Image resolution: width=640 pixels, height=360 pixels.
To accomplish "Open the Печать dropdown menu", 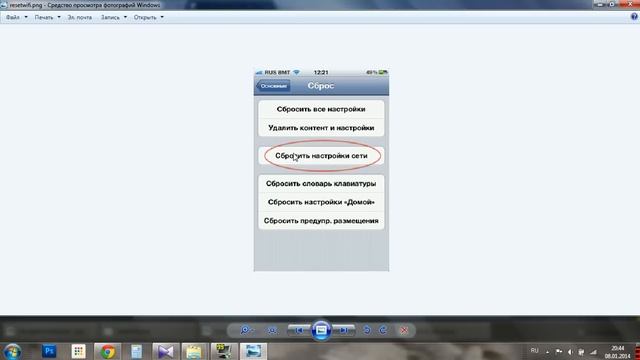I will click(x=47, y=18).
